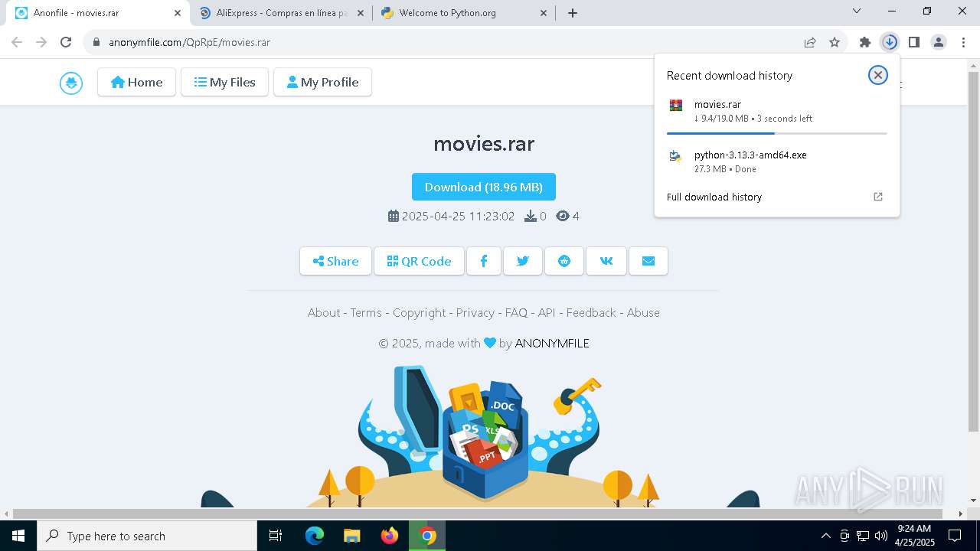The width and height of the screenshot is (980, 551).
Task: Open the Home page button
Action: pyautogui.click(x=136, y=82)
